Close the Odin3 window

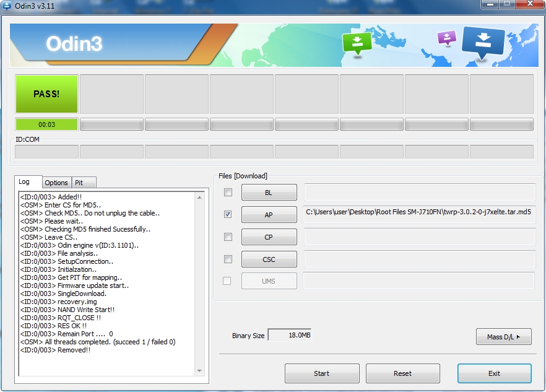[x=531, y=4]
